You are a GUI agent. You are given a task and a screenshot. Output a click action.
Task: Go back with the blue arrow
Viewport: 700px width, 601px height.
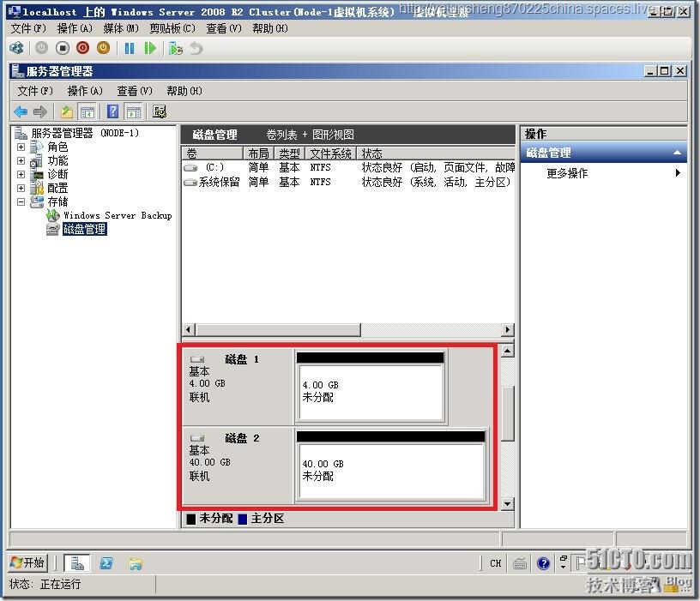click(21, 111)
